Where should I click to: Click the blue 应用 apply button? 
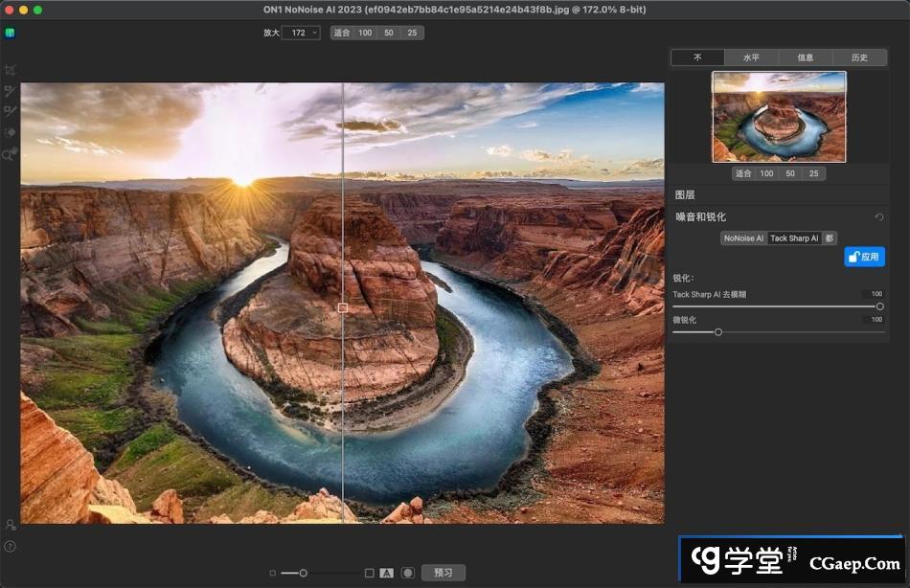point(864,257)
